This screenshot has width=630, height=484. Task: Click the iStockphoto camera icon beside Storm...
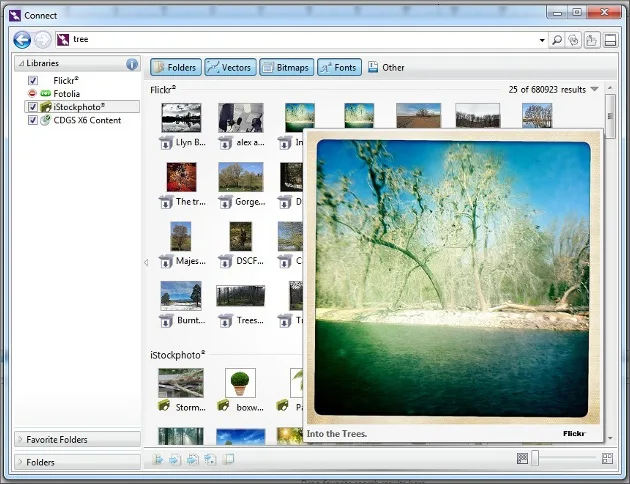164,406
